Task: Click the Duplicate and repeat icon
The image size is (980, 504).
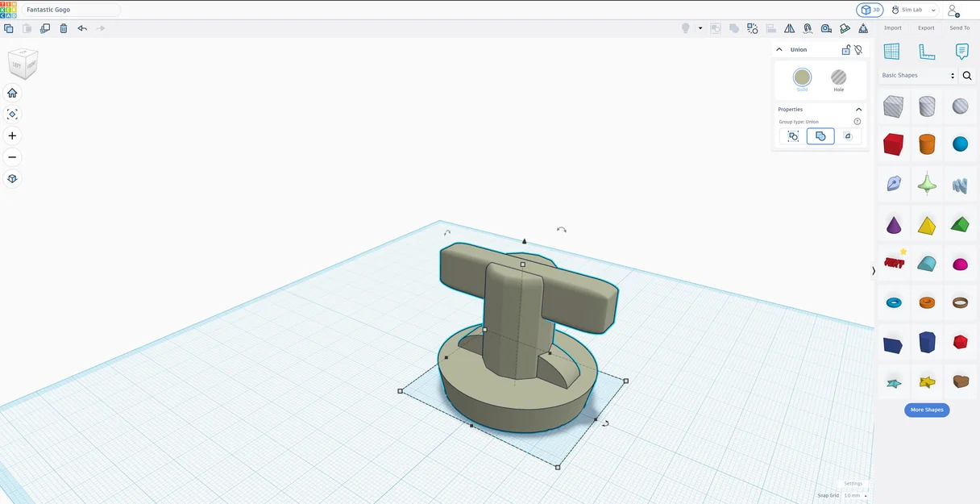Action: 45,28
